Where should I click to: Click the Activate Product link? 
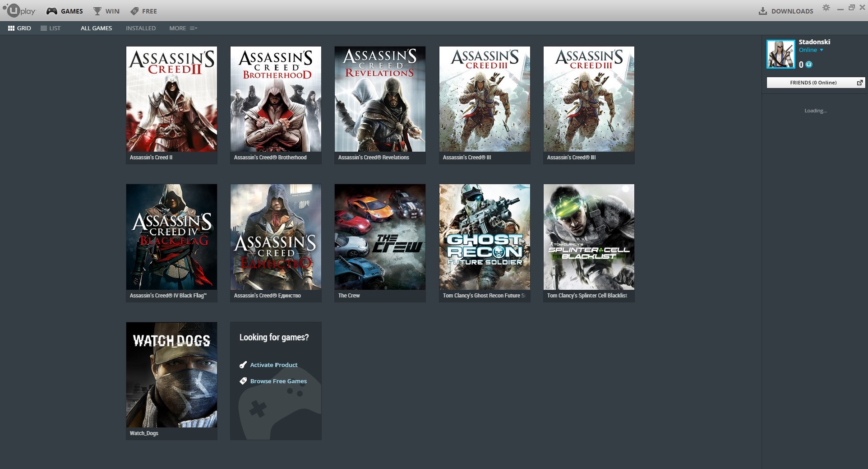[x=274, y=365]
